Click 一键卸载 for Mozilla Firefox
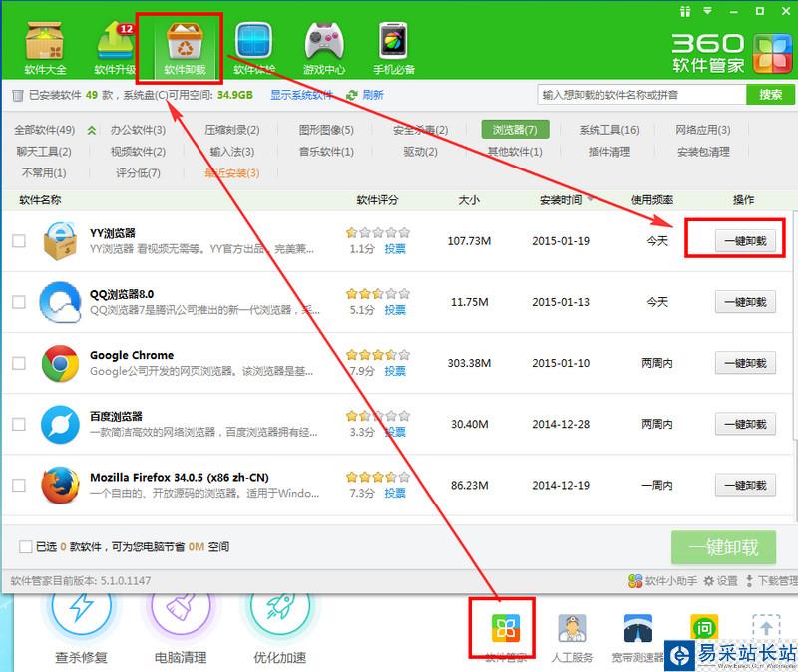 [x=745, y=486]
